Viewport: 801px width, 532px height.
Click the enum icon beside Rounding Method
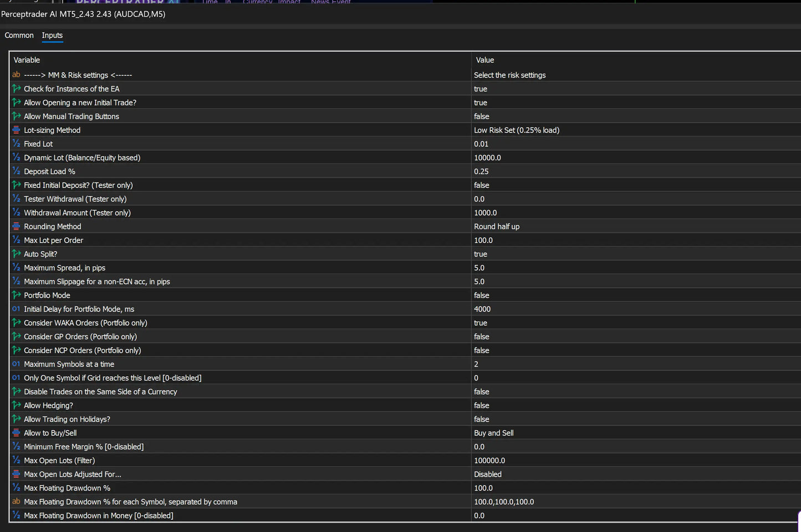[x=16, y=226]
